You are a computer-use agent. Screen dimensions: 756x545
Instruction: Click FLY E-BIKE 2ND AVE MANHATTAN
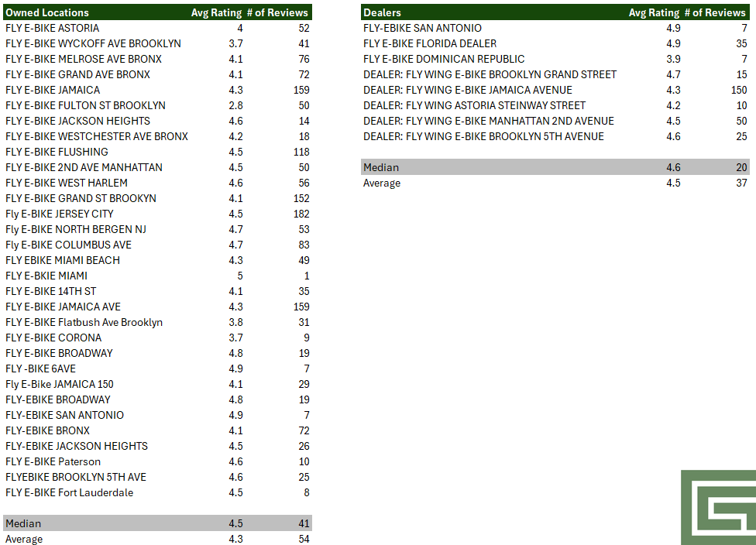(x=84, y=167)
